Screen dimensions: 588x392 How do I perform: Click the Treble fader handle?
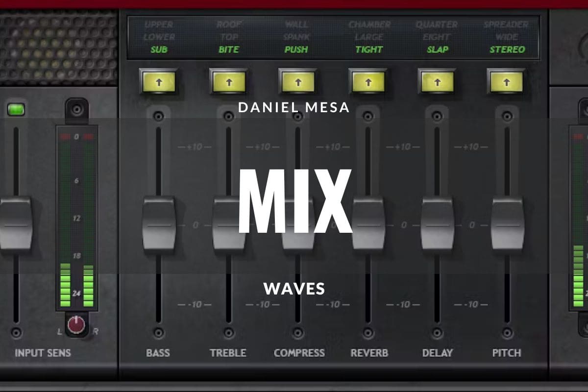[228, 224]
